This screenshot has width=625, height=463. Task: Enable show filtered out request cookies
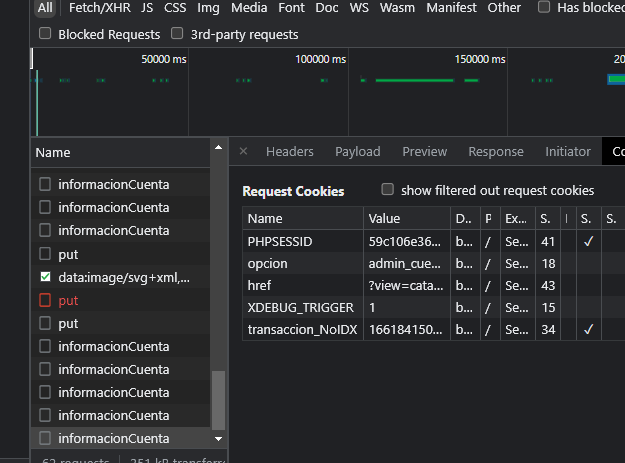pos(387,189)
